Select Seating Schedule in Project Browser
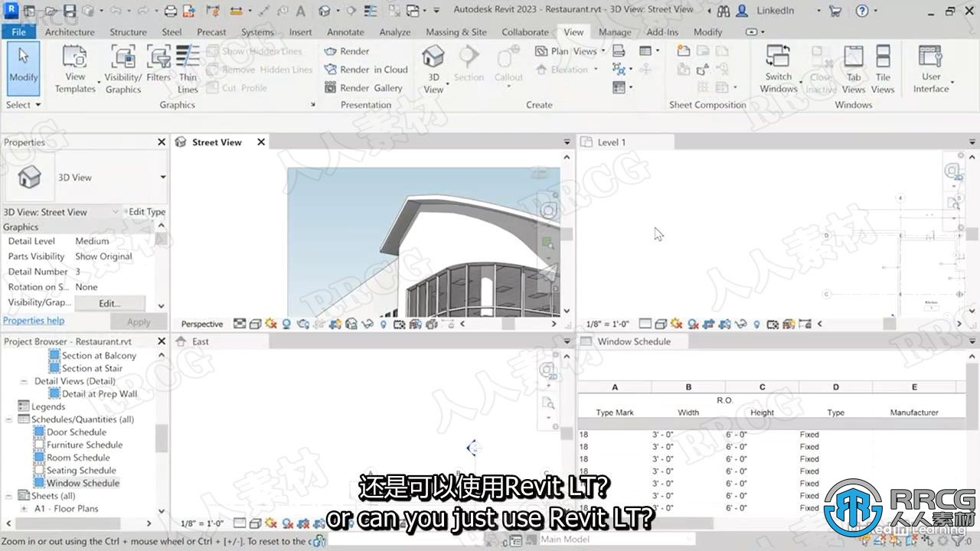The image size is (980, 551). (x=81, y=471)
